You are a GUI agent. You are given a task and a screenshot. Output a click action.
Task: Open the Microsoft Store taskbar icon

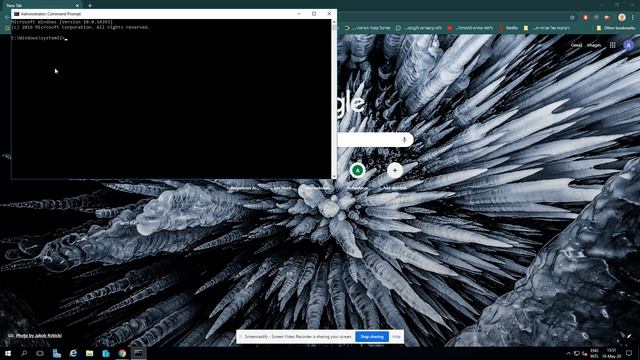[106, 353]
